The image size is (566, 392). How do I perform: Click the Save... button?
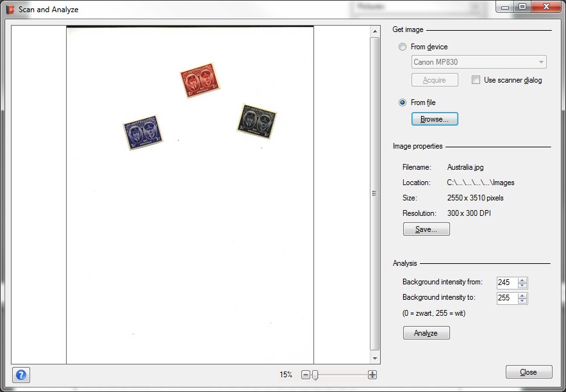click(x=426, y=229)
